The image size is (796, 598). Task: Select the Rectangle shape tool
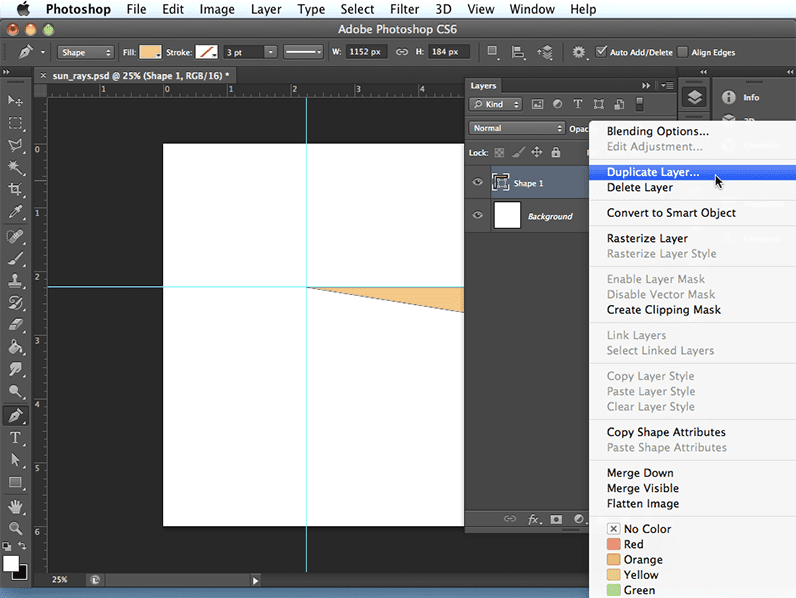tap(15, 482)
